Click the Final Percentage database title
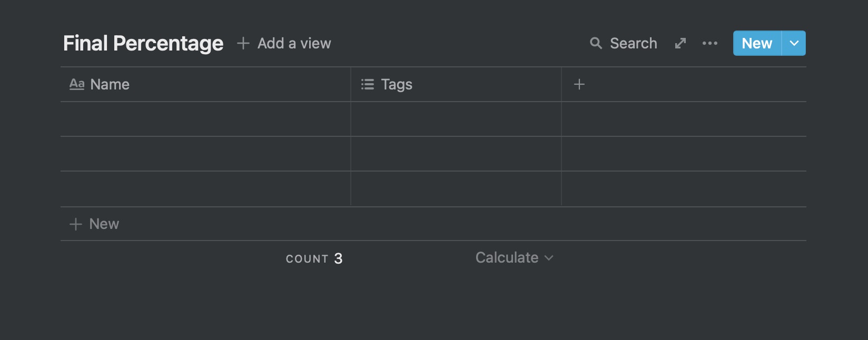The image size is (868, 340). (x=143, y=43)
